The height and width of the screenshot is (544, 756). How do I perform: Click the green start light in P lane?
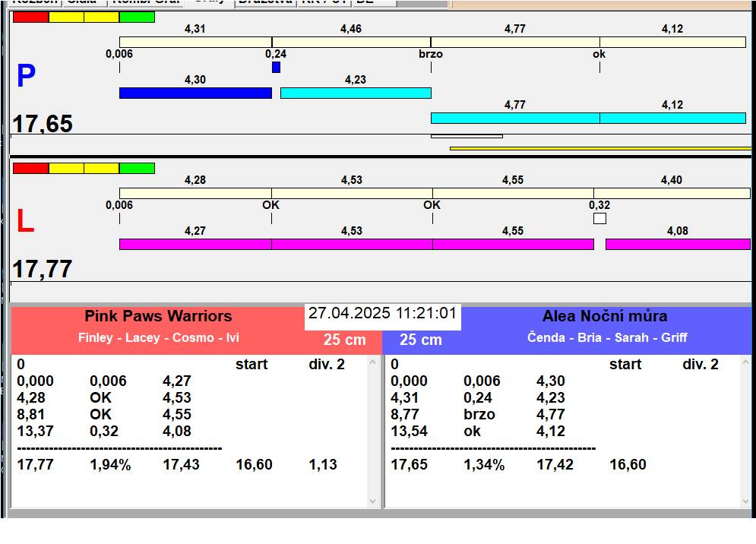pos(137,17)
